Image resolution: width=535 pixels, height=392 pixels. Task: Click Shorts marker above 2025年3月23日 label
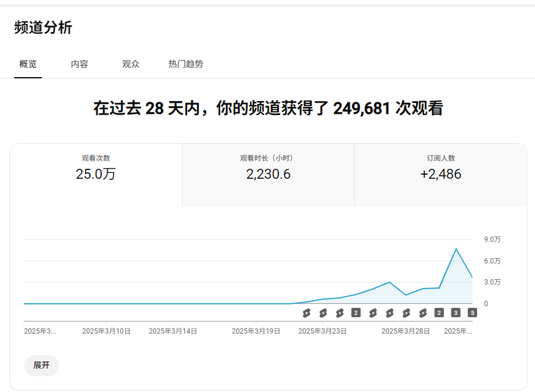click(323, 313)
